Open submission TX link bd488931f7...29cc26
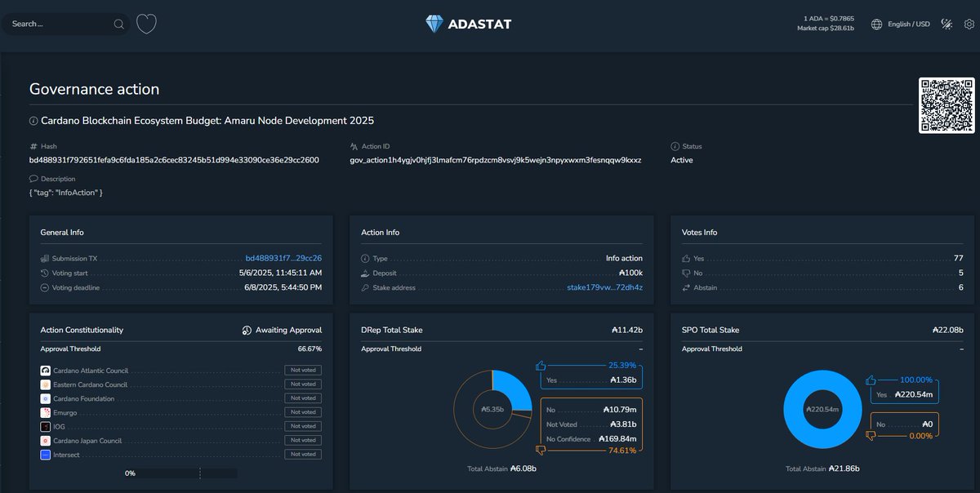 pyautogui.click(x=283, y=258)
